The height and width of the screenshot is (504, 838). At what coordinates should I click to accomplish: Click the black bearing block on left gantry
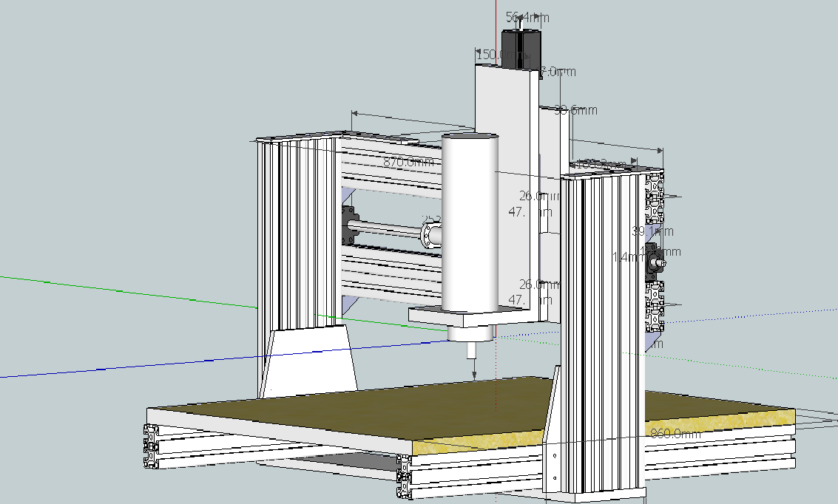click(349, 227)
